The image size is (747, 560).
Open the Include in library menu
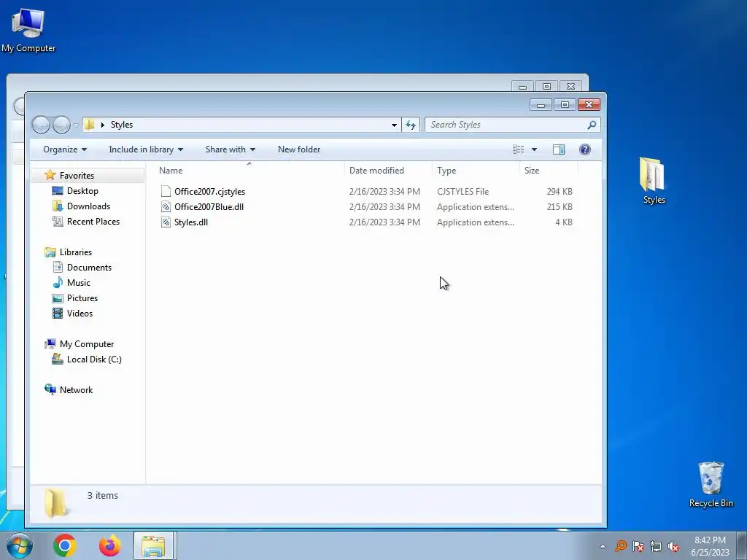pyautogui.click(x=146, y=149)
